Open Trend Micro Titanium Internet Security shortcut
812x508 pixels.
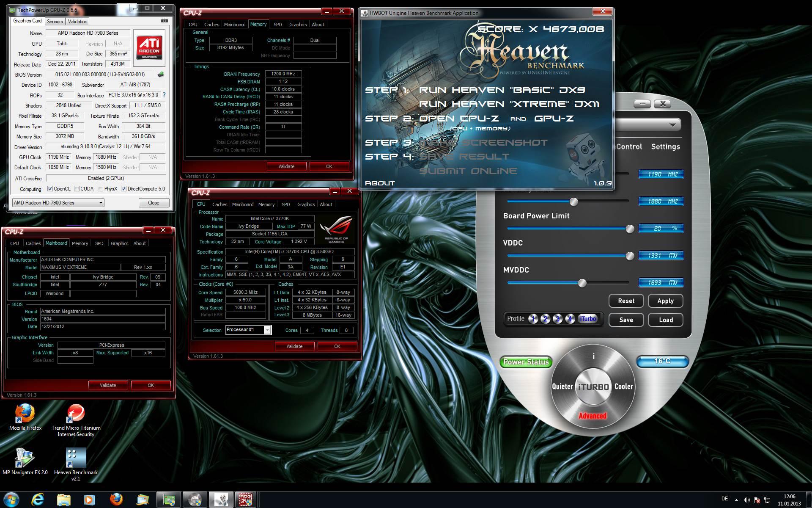(x=76, y=420)
